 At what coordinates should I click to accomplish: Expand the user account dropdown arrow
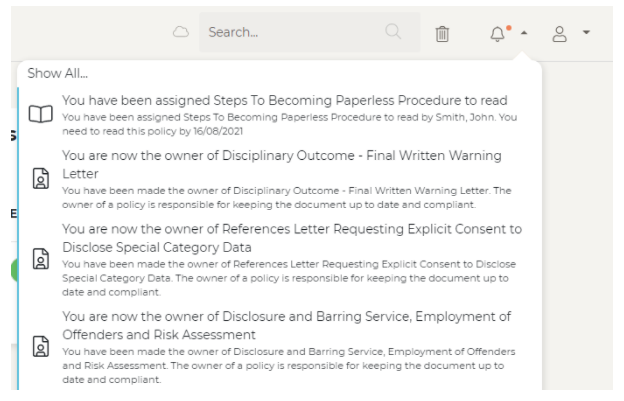(x=586, y=33)
